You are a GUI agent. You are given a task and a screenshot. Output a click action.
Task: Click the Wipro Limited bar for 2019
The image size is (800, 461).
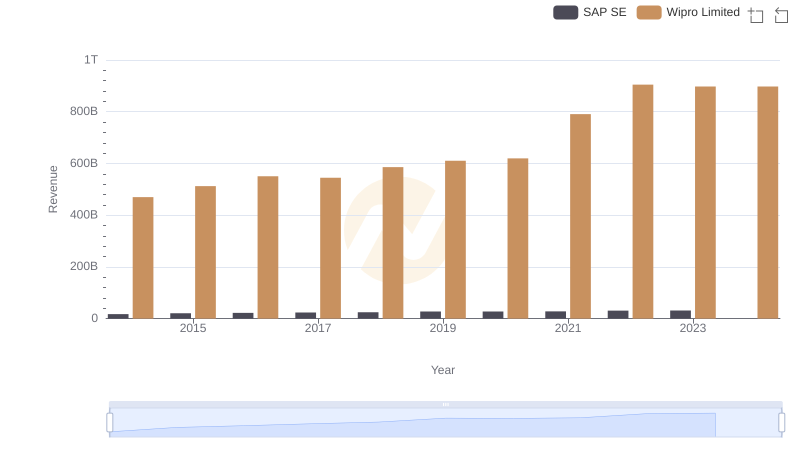455,240
